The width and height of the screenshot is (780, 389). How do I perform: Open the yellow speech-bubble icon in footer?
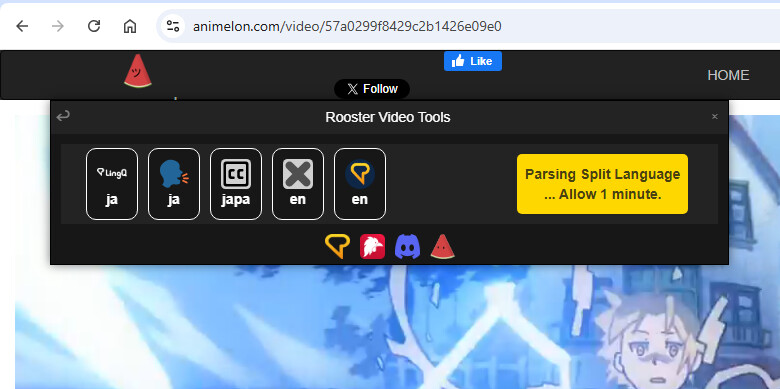point(337,247)
